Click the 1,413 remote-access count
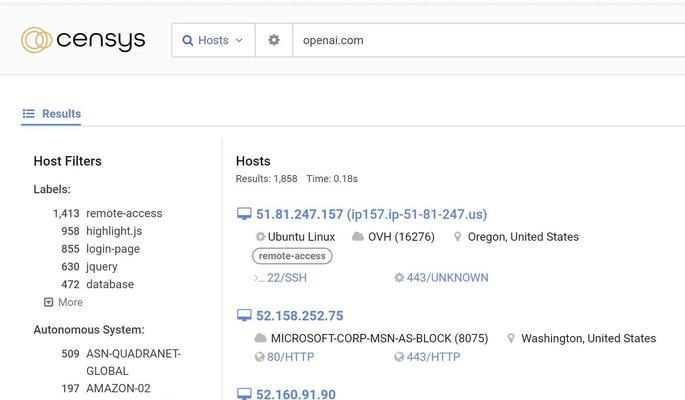Screen dimensions: 685x400 66,214
